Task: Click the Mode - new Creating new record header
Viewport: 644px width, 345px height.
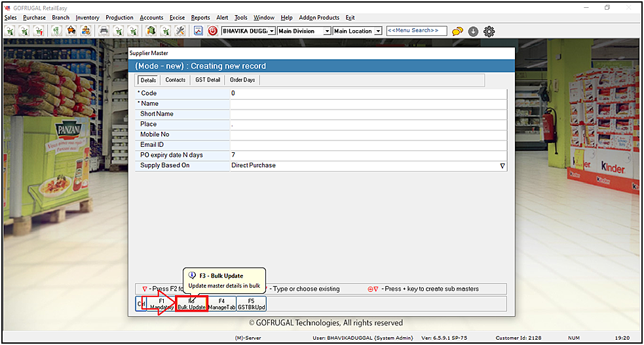Action: [322, 66]
